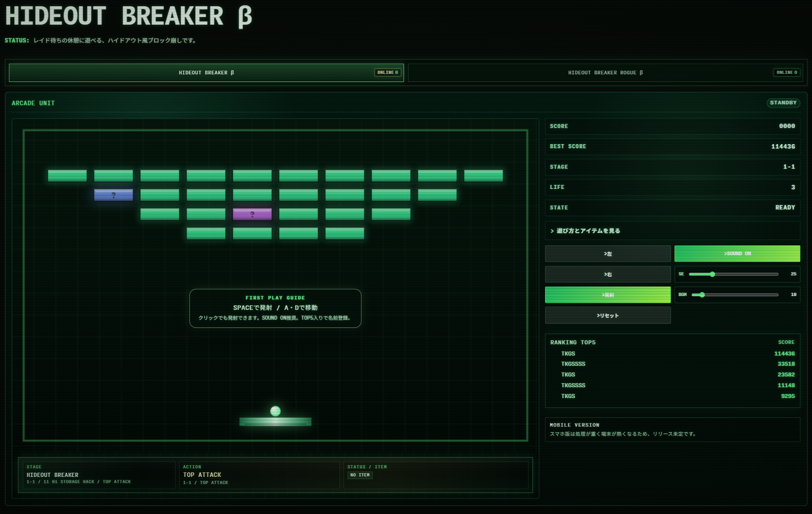Click the glowing ball above the paddle

pos(275,411)
